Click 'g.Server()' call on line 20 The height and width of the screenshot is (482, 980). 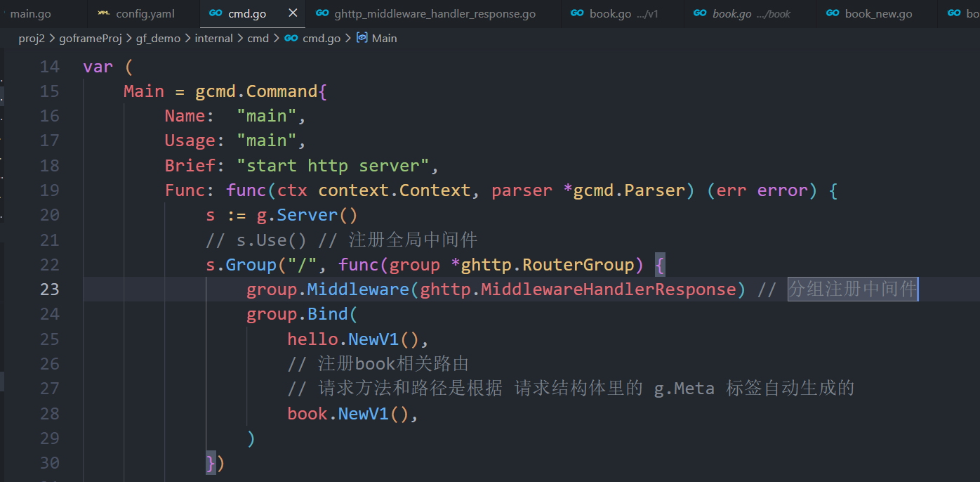pyautogui.click(x=307, y=215)
